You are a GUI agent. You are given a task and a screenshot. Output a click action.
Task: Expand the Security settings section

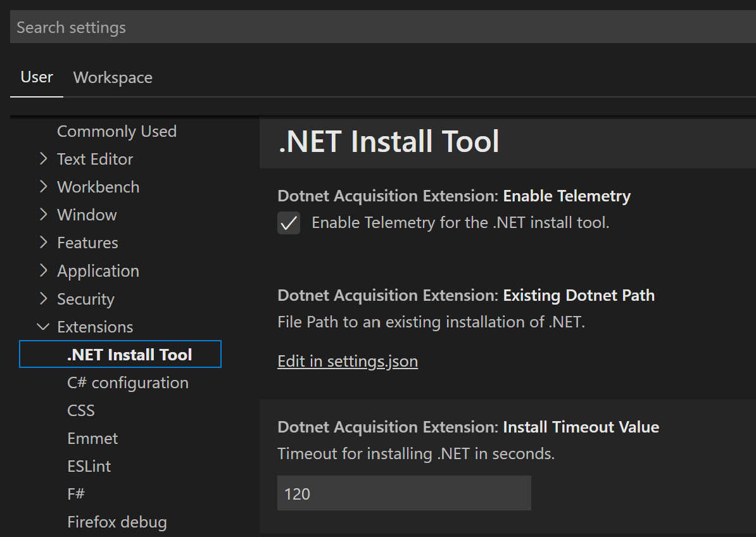[x=85, y=298]
